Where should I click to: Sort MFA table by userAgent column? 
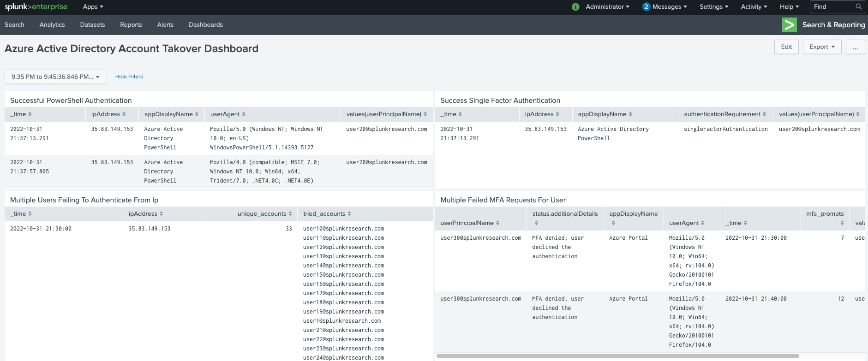point(687,223)
